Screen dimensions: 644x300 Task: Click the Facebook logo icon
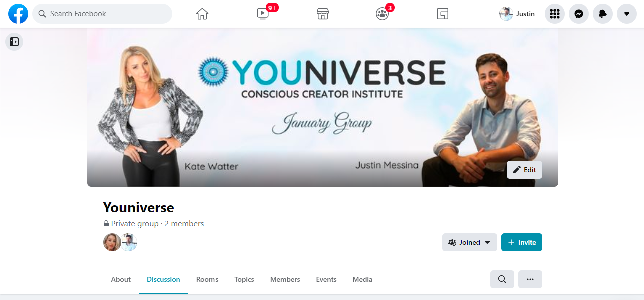18,14
